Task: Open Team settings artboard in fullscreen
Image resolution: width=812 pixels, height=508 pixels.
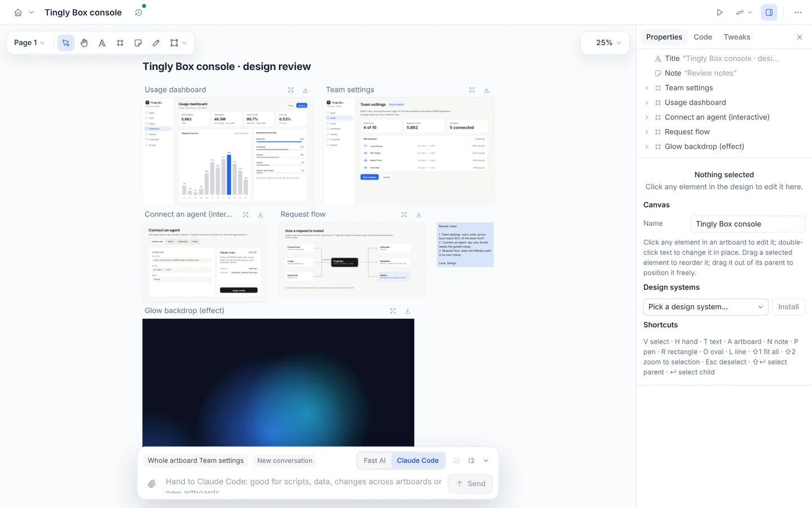Action: pyautogui.click(x=472, y=90)
